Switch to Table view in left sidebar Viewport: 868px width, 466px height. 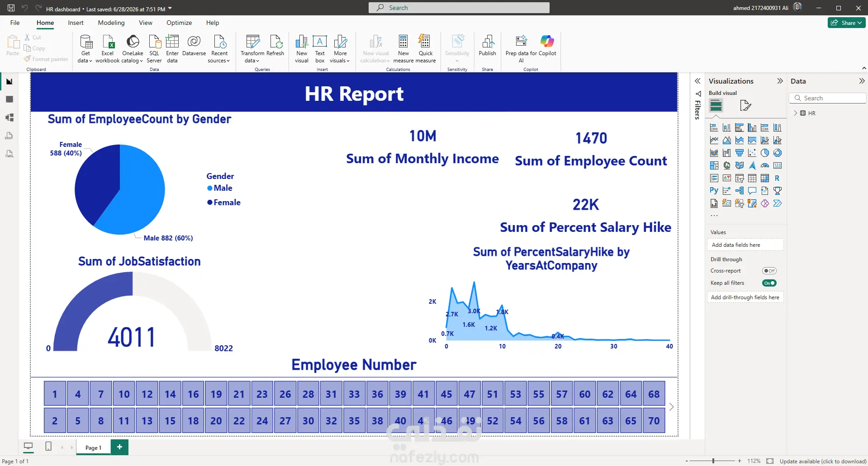tap(9, 99)
